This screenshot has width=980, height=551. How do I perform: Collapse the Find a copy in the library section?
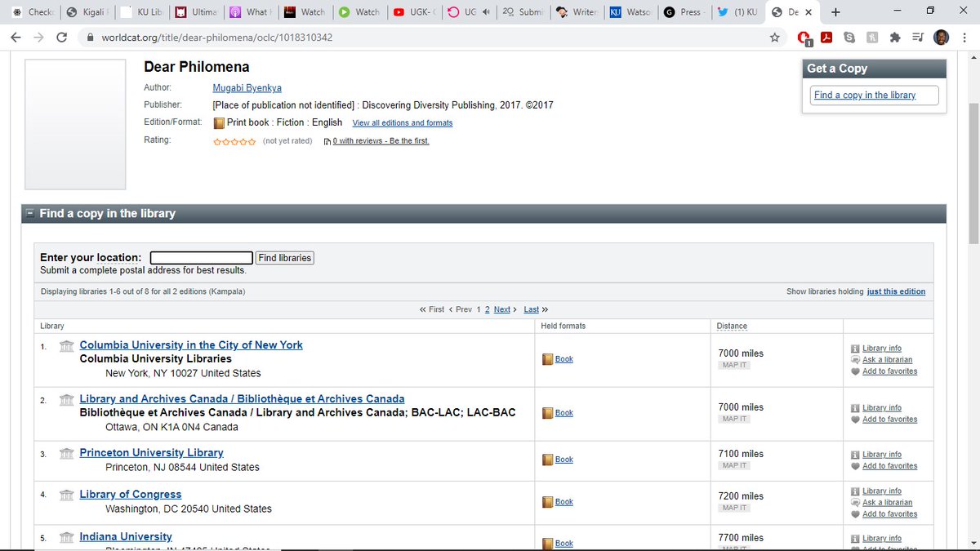click(x=30, y=214)
